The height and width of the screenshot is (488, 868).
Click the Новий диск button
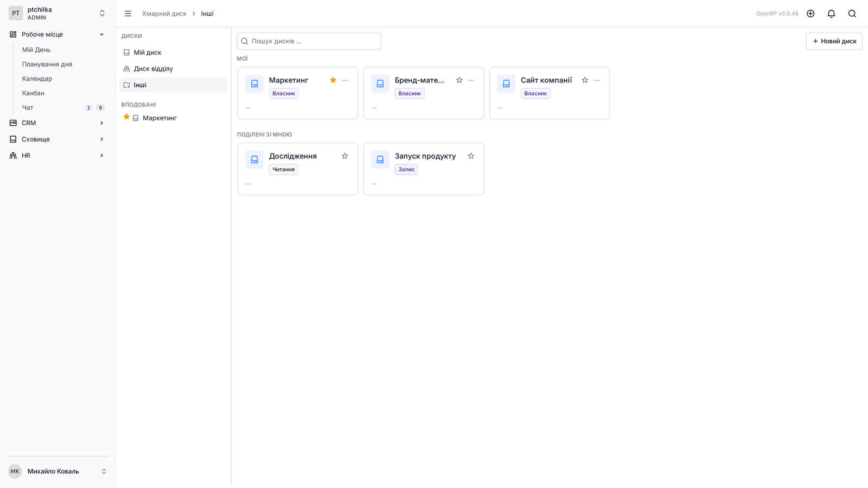tap(834, 41)
